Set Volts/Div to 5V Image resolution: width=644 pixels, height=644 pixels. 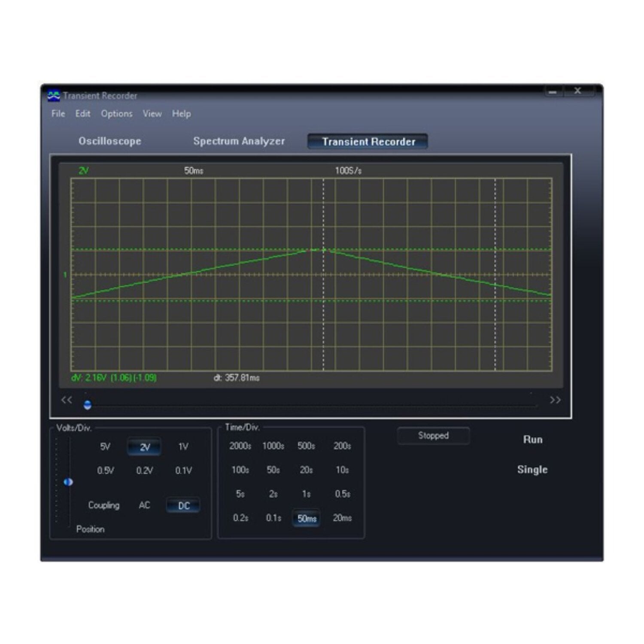point(105,447)
